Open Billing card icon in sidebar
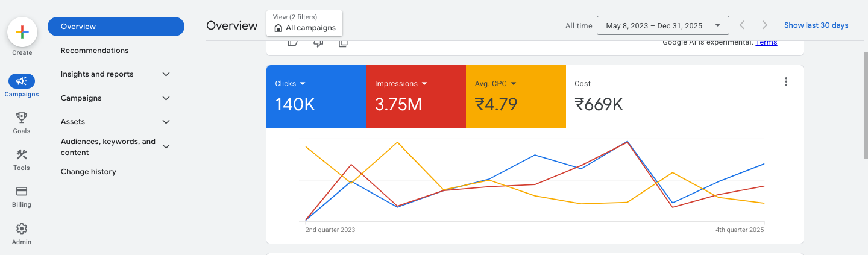The image size is (868, 255). (22, 191)
